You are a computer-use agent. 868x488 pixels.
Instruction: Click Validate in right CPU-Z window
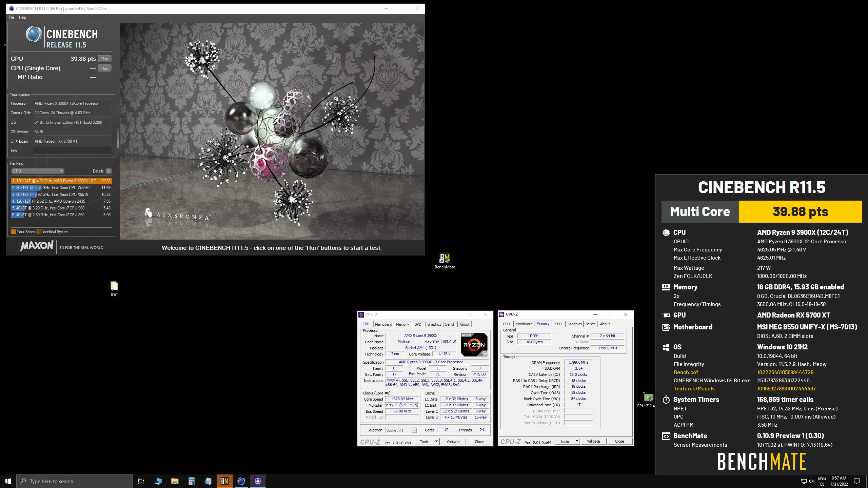point(593,441)
